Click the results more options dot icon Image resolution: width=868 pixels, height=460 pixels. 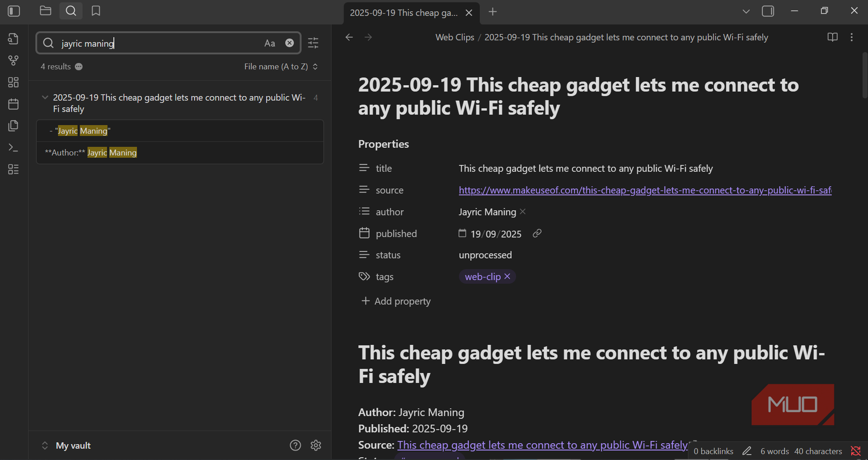click(79, 67)
